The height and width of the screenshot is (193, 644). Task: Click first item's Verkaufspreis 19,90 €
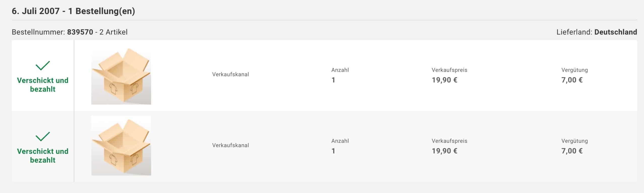pos(445,80)
